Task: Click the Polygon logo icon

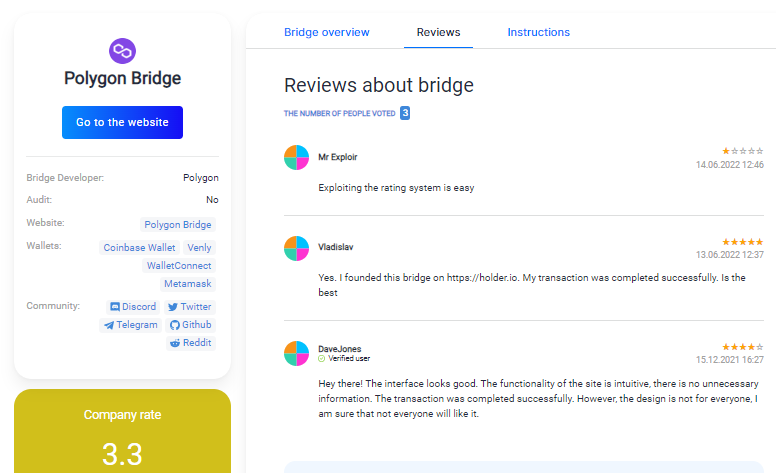Action: (122, 50)
